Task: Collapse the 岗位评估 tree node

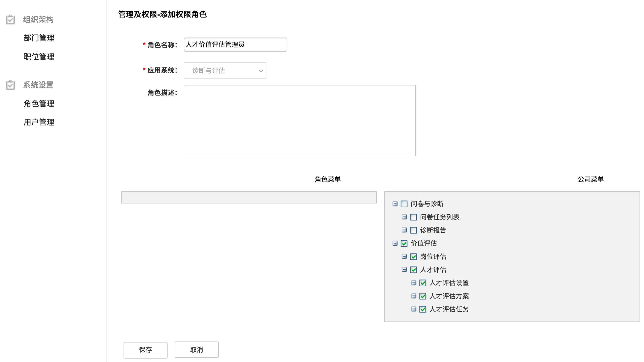Action: click(x=404, y=256)
